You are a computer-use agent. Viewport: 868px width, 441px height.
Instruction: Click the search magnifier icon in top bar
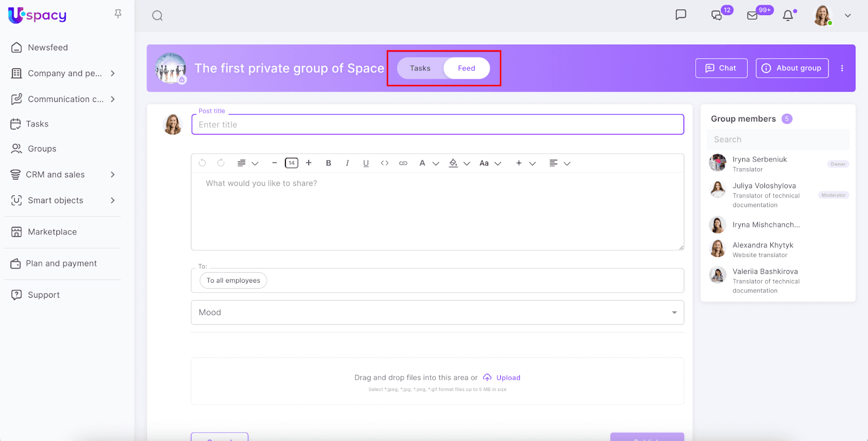pos(157,16)
